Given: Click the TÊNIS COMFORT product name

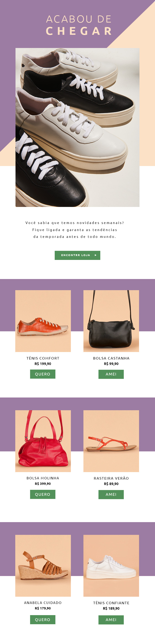Looking at the screenshot, I should [43, 358].
